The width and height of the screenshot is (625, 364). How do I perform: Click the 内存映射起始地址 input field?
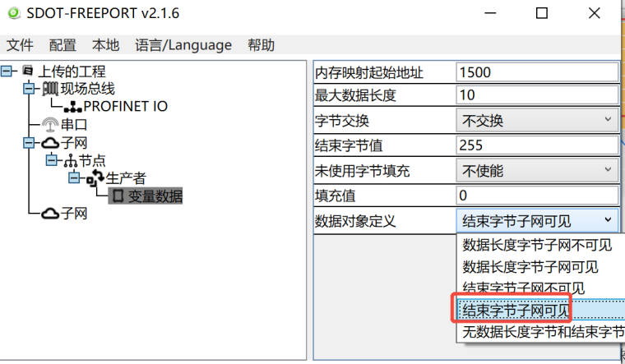tap(536, 72)
